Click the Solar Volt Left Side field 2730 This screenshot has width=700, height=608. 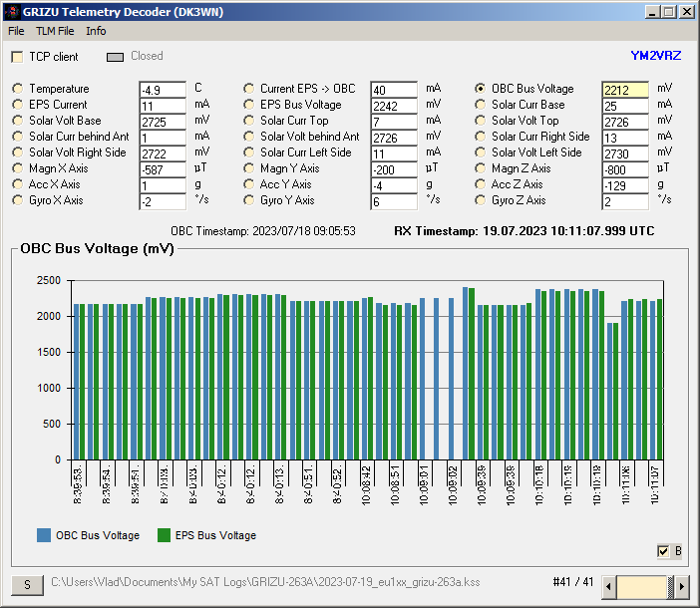point(625,153)
